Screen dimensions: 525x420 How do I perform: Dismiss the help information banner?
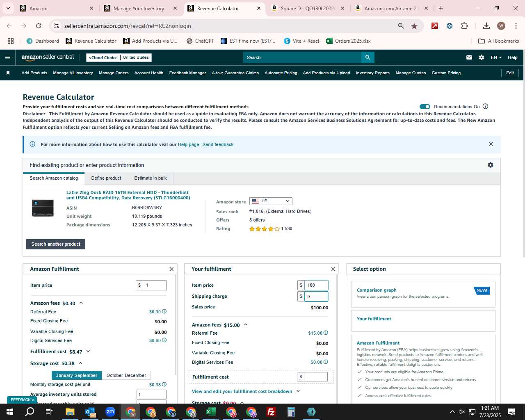coord(491,144)
